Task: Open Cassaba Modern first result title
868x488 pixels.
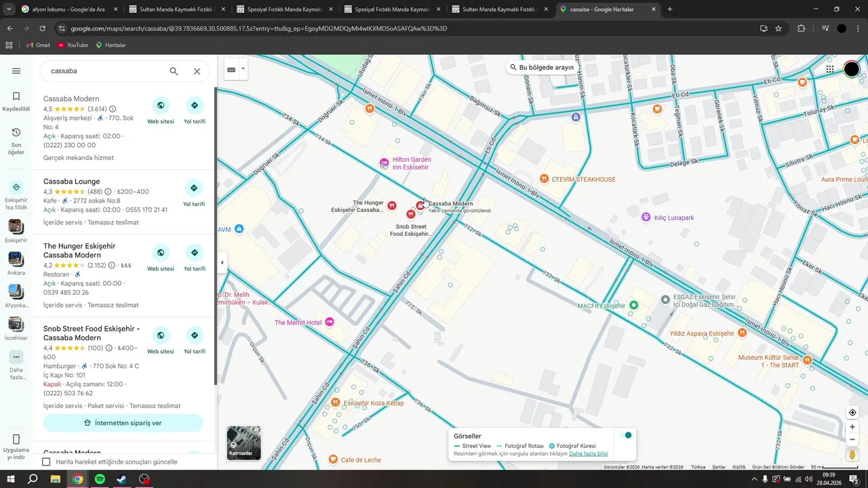Action: click(x=71, y=99)
